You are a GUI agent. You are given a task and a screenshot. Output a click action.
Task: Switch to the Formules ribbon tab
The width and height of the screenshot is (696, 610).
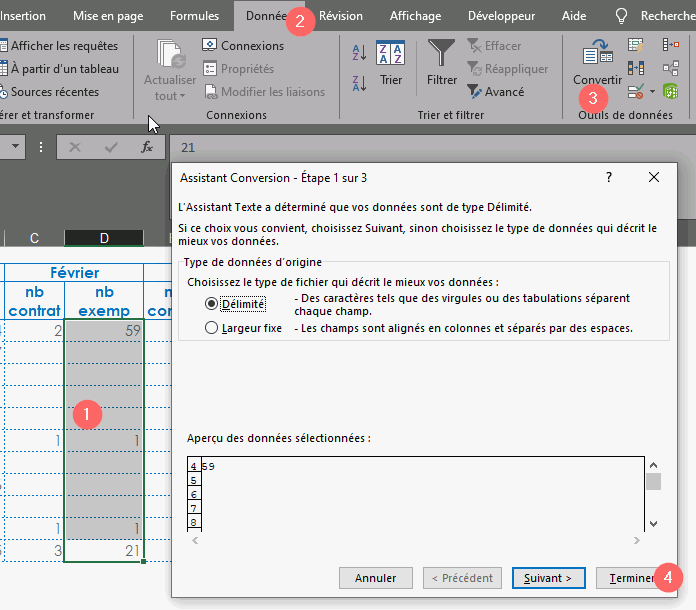coord(194,16)
